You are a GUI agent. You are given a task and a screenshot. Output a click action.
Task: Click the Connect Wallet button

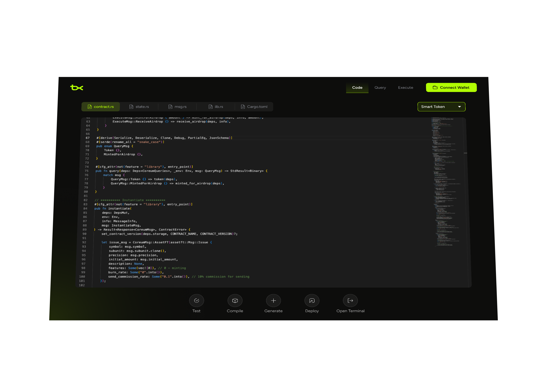pos(451,87)
